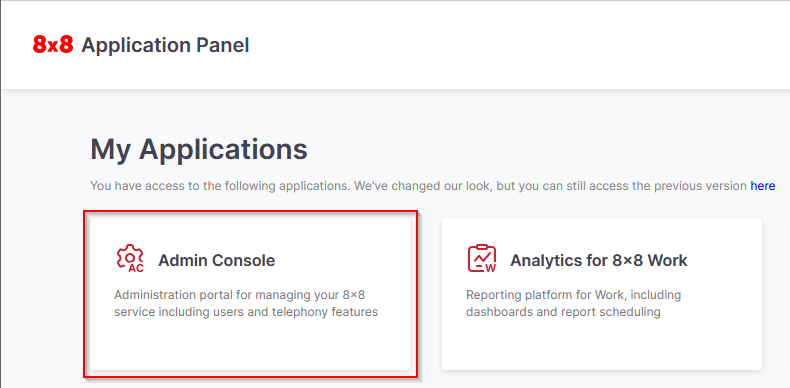The width and height of the screenshot is (790, 388).
Task: Click the AC badge on gear icon
Action: pyautogui.click(x=136, y=268)
